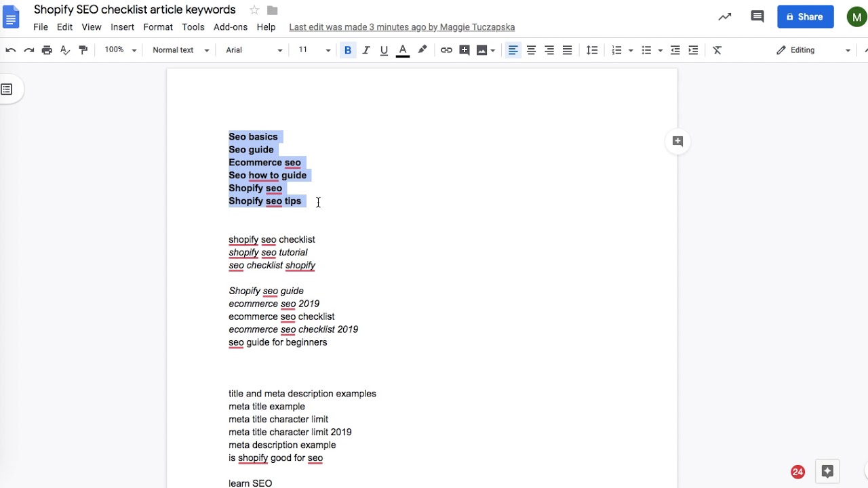Pick highlight color
This screenshot has height=488, width=868.
tap(422, 50)
